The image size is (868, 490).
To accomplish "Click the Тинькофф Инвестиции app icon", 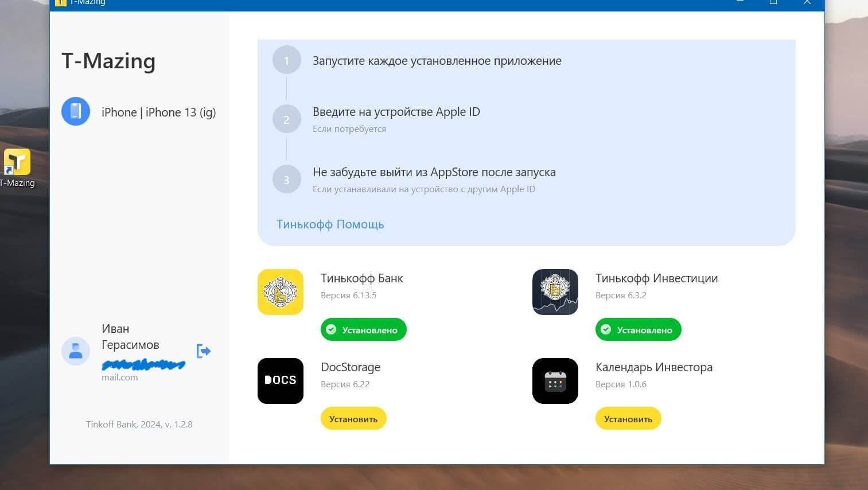I will [x=555, y=292].
